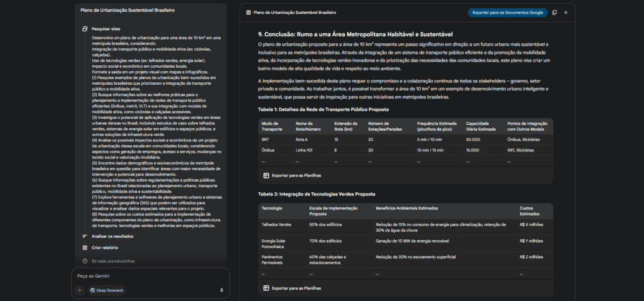Click the Analisar os resultados step icon
The image size is (644, 301).
coord(85,236)
